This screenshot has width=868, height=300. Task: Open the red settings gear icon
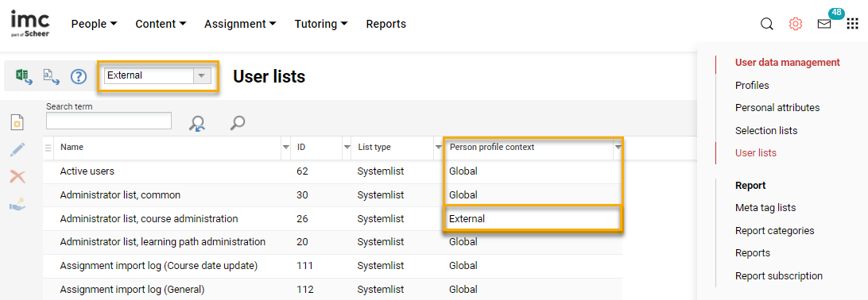coord(796,25)
